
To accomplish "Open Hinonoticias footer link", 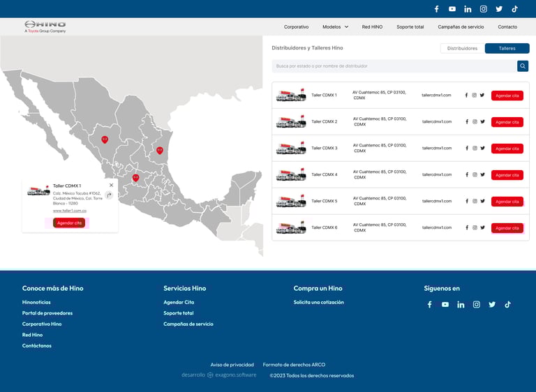I will pyautogui.click(x=36, y=302).
